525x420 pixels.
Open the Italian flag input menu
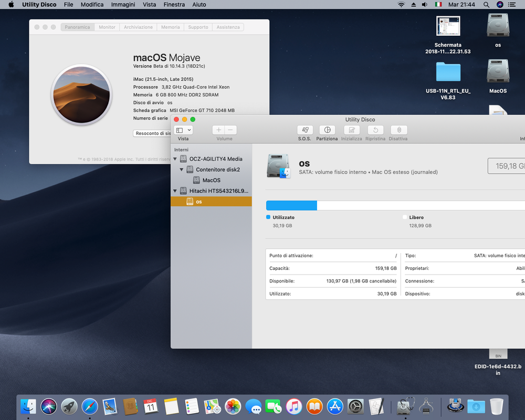[438, 4]
